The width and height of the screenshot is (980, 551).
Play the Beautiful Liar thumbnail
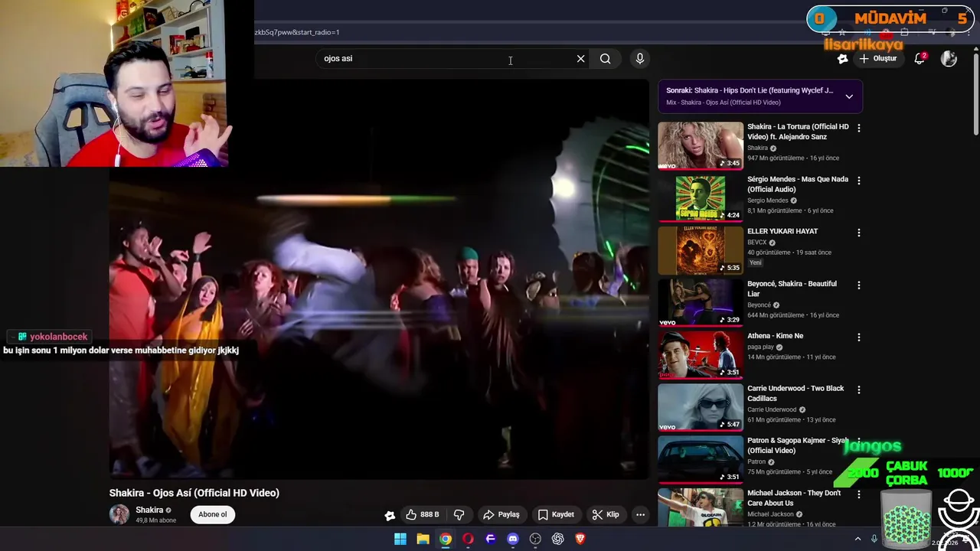pyautogui.click(x=701, y=302)
